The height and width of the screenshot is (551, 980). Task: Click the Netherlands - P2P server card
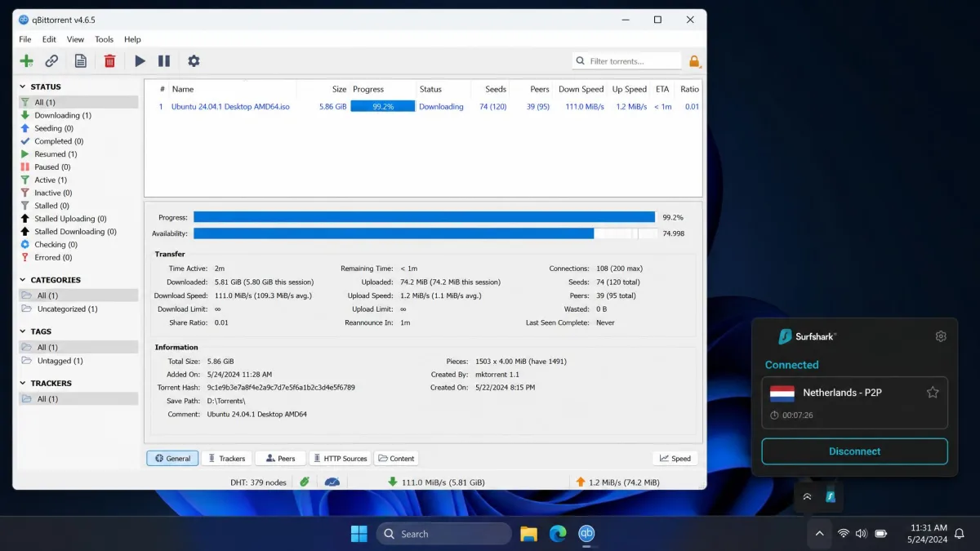(x=854, y=402)
